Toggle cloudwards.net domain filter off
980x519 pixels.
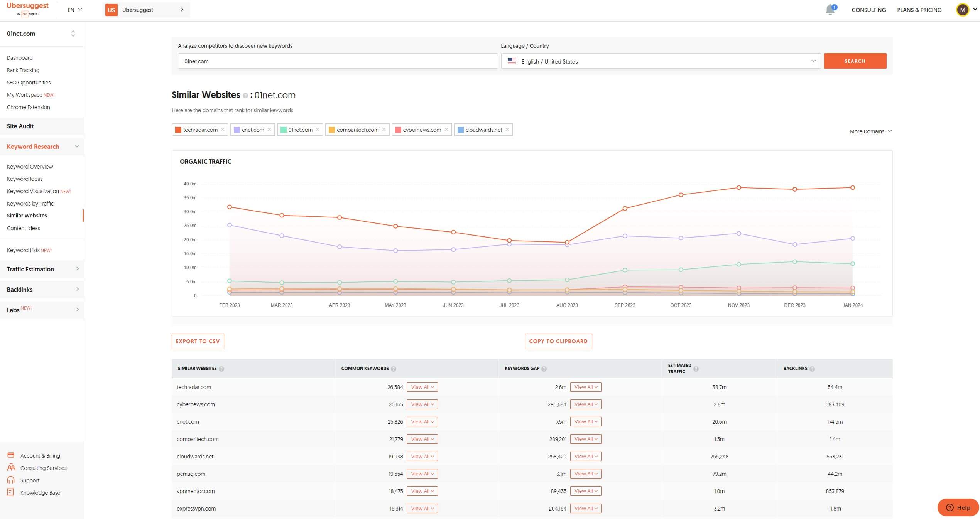[x=508, y=130]
